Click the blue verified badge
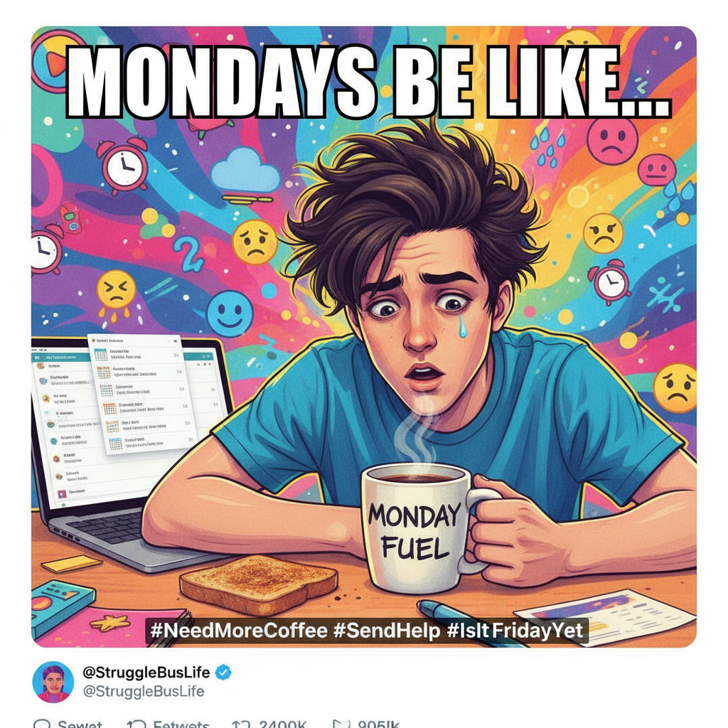 [x=224, y=672]
